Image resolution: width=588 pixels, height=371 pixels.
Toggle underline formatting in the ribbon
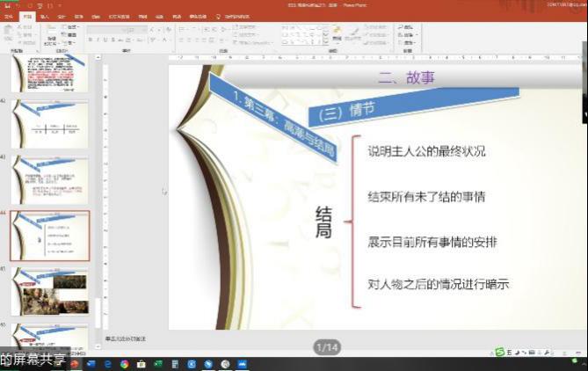[x=106, y=40]
